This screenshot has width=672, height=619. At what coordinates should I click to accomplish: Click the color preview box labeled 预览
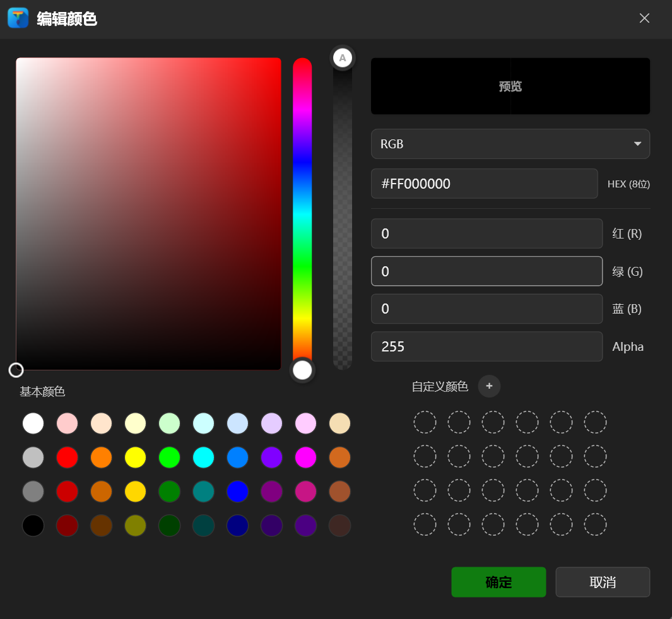click(x=510, y=86)
